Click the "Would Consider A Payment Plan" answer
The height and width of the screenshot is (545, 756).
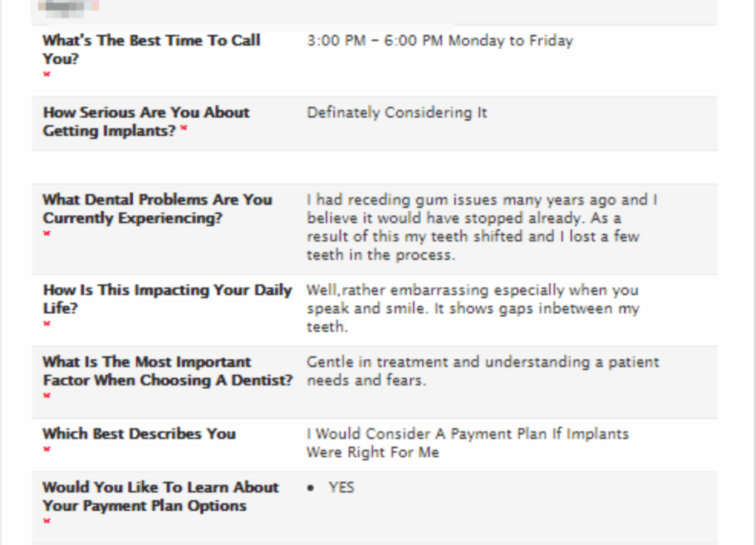pyautogui.click(x=467, y=443)
